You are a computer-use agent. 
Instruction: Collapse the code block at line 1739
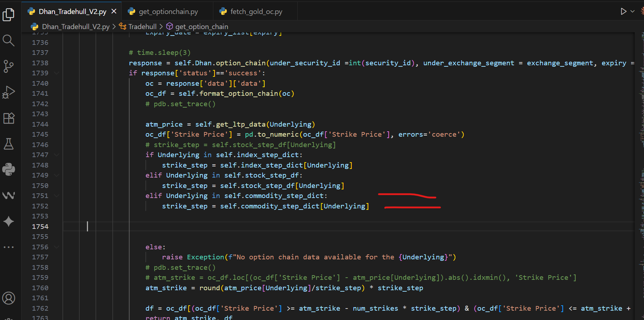point(56,73)
